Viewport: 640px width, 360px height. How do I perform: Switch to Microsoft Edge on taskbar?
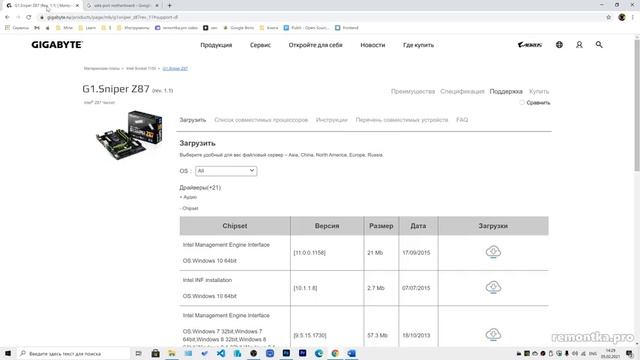319,353
